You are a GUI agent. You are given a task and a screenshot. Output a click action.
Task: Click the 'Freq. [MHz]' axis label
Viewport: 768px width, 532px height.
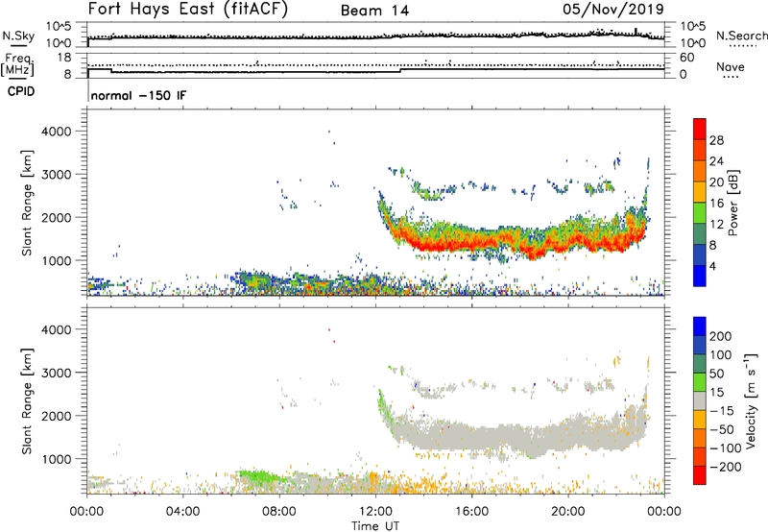(18, 65)
